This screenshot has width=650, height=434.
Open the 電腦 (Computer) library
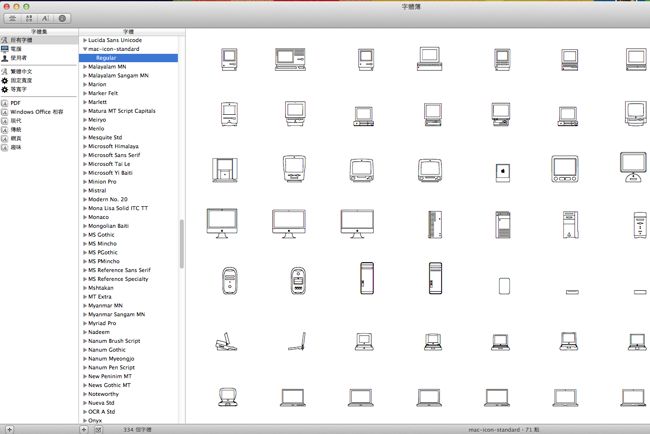coord(16,48)
